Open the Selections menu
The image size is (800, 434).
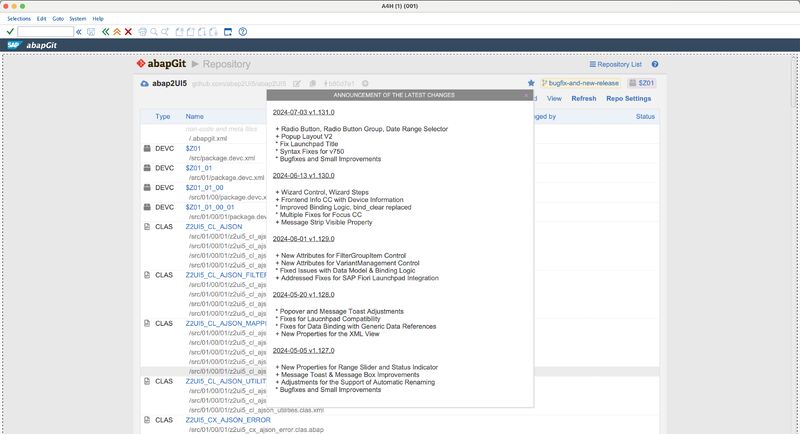(x=19, y=18)
